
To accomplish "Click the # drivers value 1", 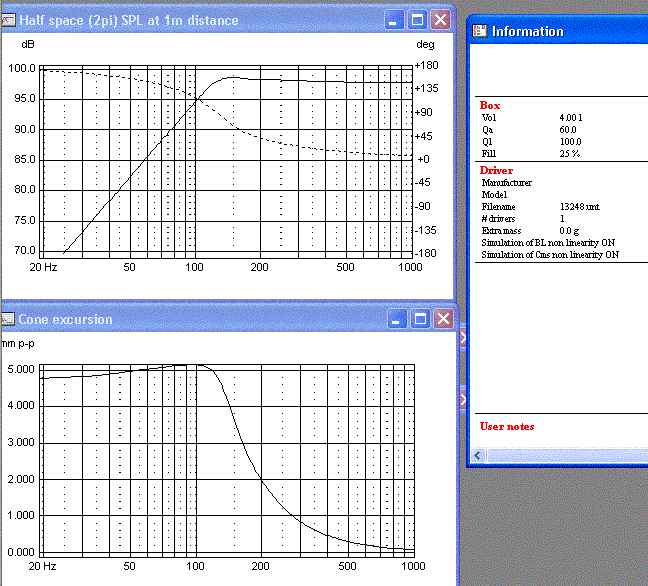I will click(562, 219).
